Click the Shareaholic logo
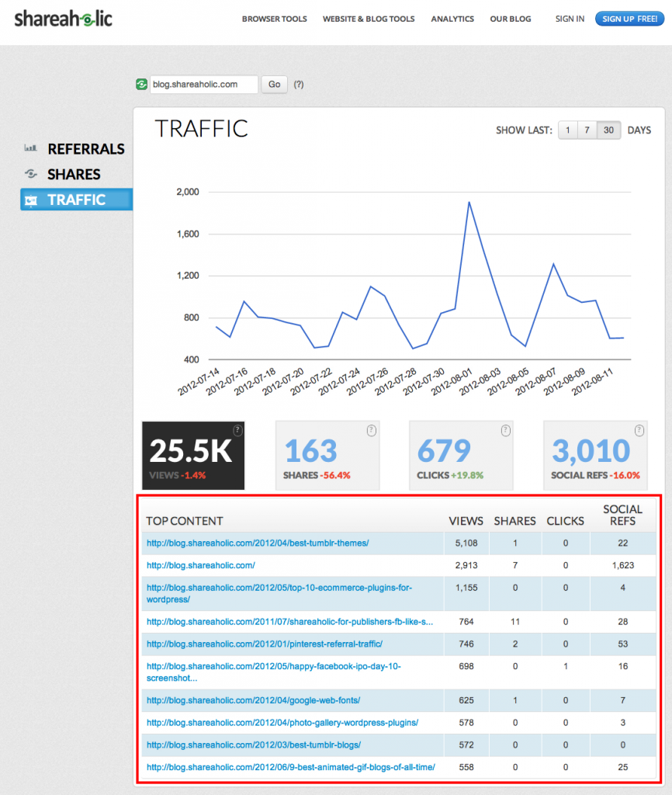The image size is (672, 795). point(64,19)
